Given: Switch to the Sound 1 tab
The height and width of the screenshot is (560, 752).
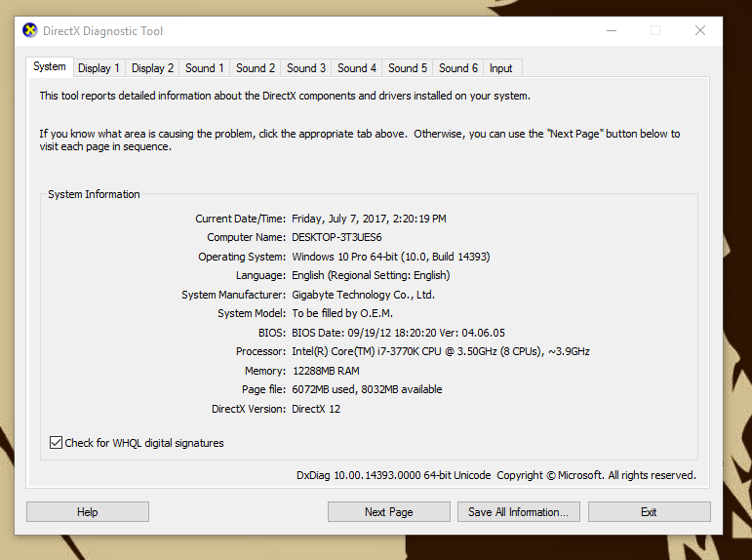Looking at the screenshot, I should coord(205,68).
